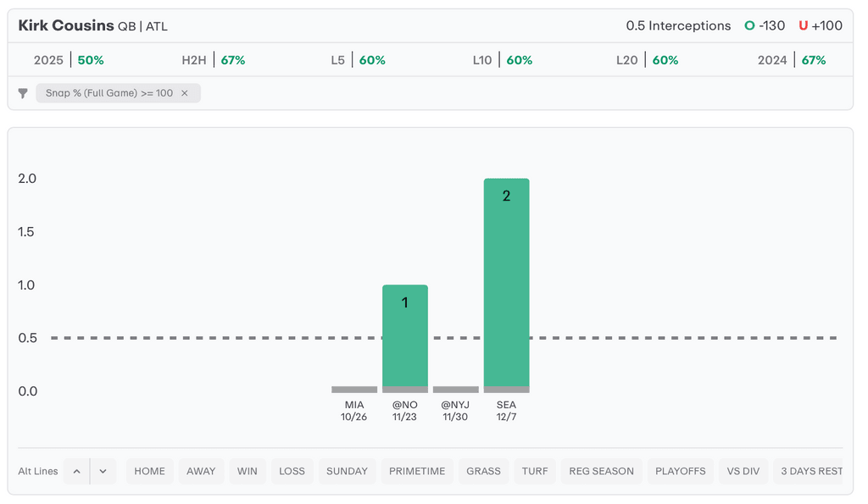The image size is (868, 504).
Task: Select the TURF surface filter
Action: (x=535, y=471)
